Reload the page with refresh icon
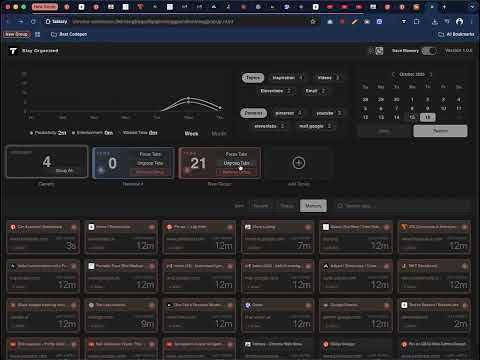The image size is (480, 360). [x=33, y=22]
